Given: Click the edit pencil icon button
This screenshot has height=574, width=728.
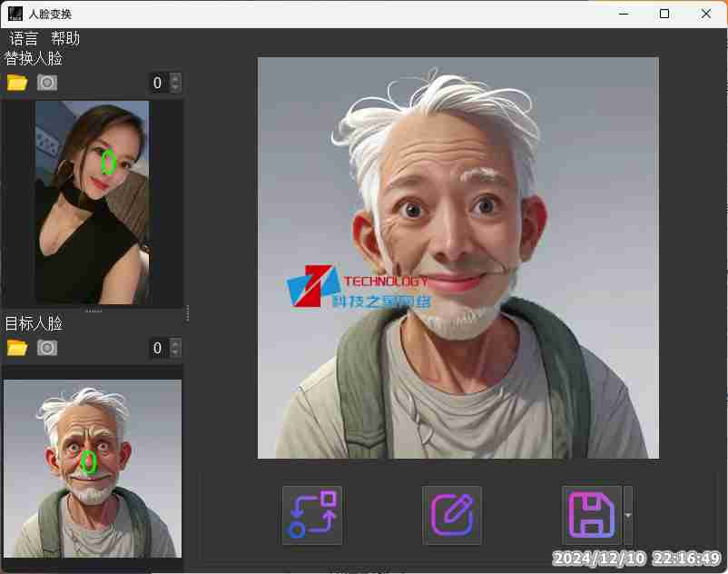Looking at the screenshot, I should [x=452, y=515].
